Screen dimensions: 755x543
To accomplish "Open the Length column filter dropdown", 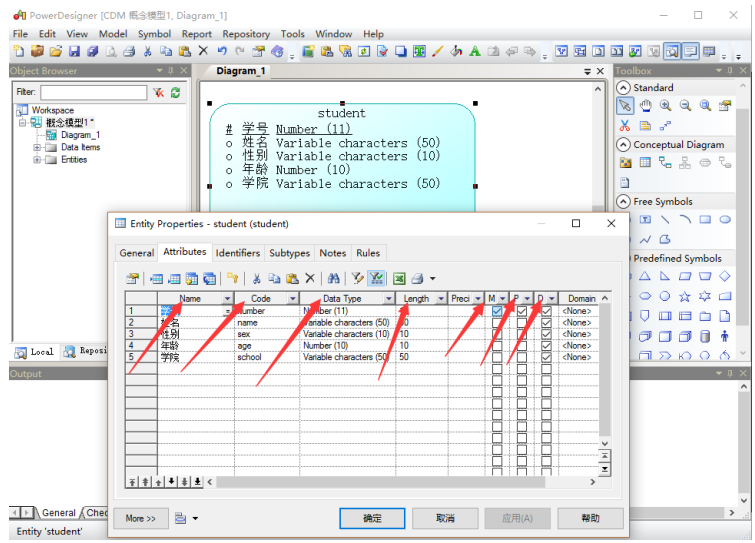I will (441, 298).
